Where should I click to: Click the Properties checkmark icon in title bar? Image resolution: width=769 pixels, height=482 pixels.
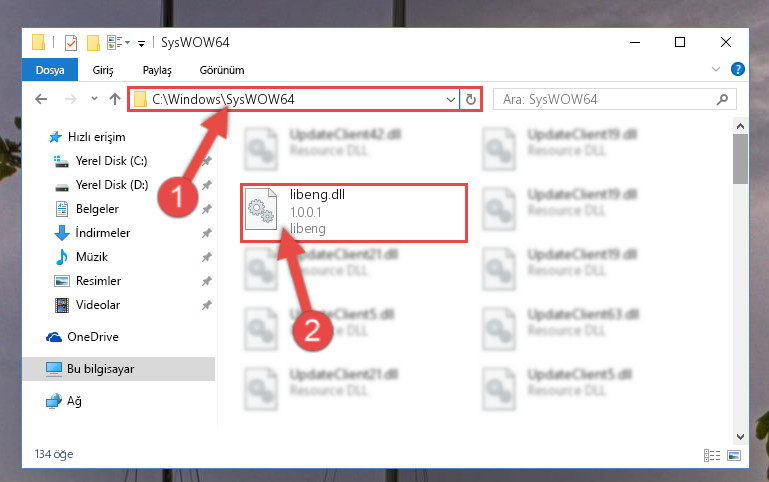[71, 43]
